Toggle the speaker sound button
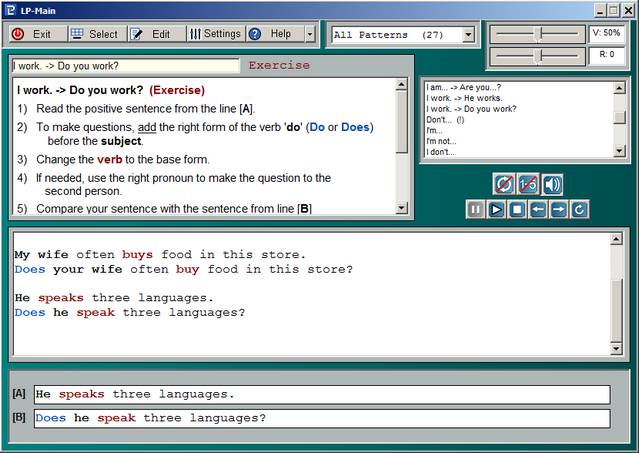This screenshot has height=453, width=639. pos(552,185)
